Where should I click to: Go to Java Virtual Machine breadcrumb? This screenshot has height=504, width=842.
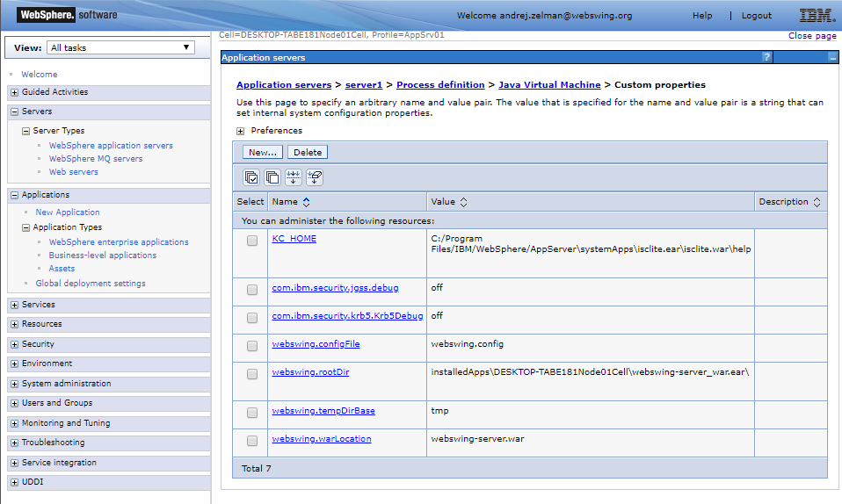click(549, 85)
